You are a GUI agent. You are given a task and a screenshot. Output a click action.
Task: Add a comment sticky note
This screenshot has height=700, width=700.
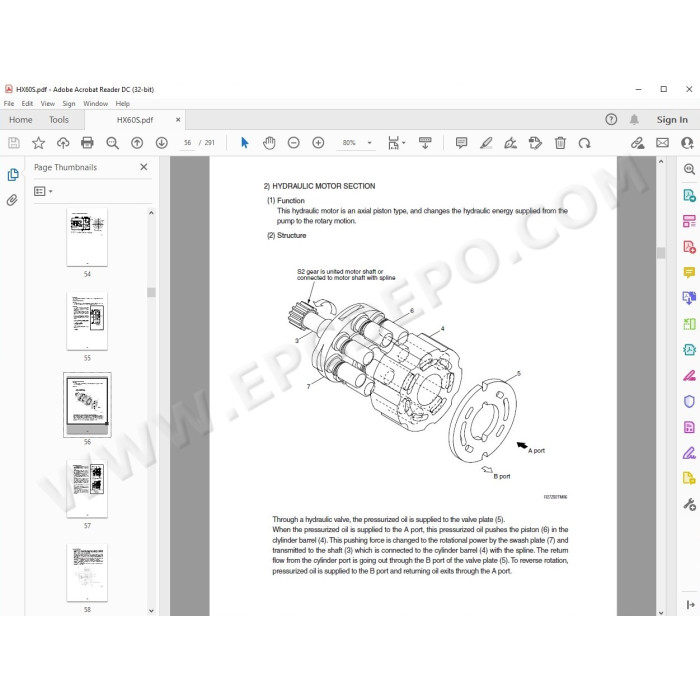pos(461,143)
